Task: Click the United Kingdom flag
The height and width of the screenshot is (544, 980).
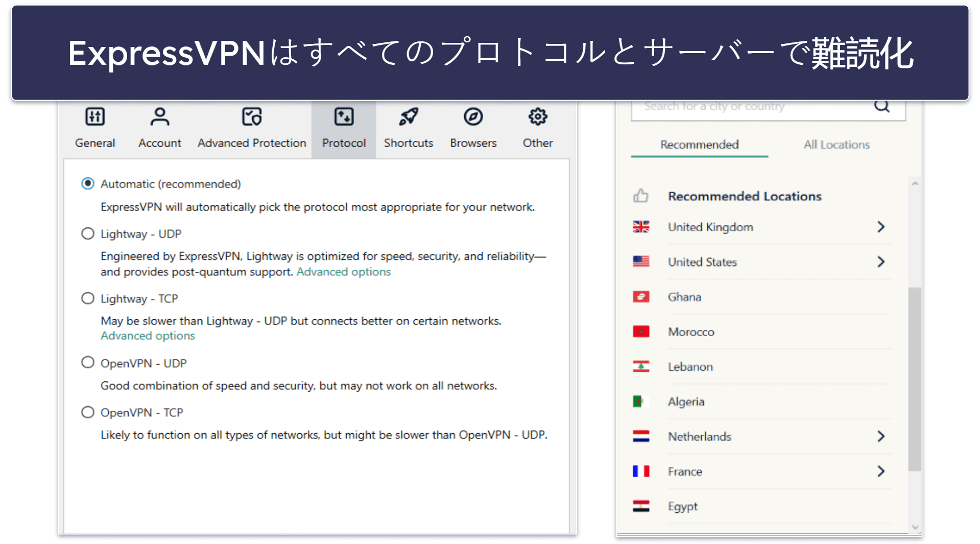Action: click(x=641, y=227)
